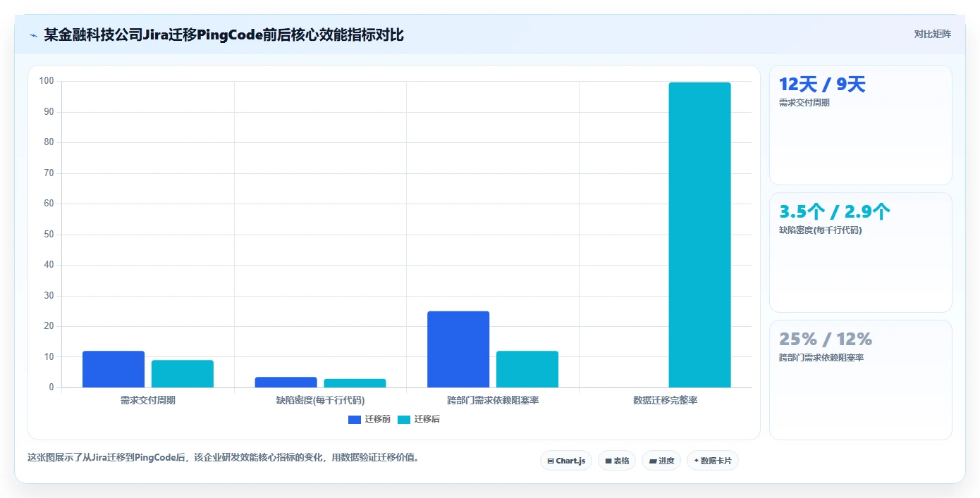This screenshot has width=980, height=498.
Task: Click the 25% / 12% card value
Action: 826,340
